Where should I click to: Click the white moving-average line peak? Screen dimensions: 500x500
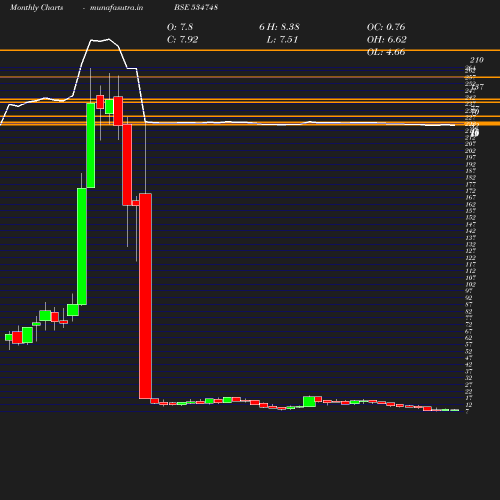(x=109, y=39)
